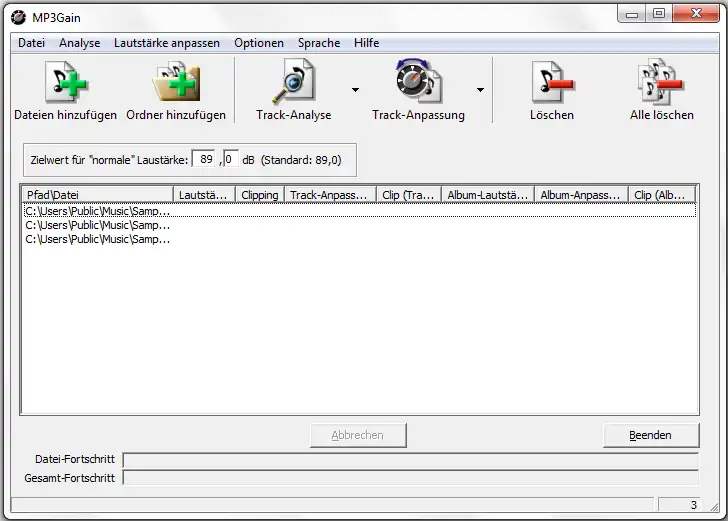Click the Ordner hinzufügen folder icon
The width and height of the screenshot is (728, 521).
(x=175, y=82)
